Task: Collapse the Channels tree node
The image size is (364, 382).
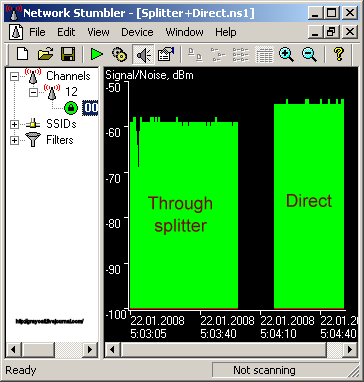Action: tap(14, 76)
